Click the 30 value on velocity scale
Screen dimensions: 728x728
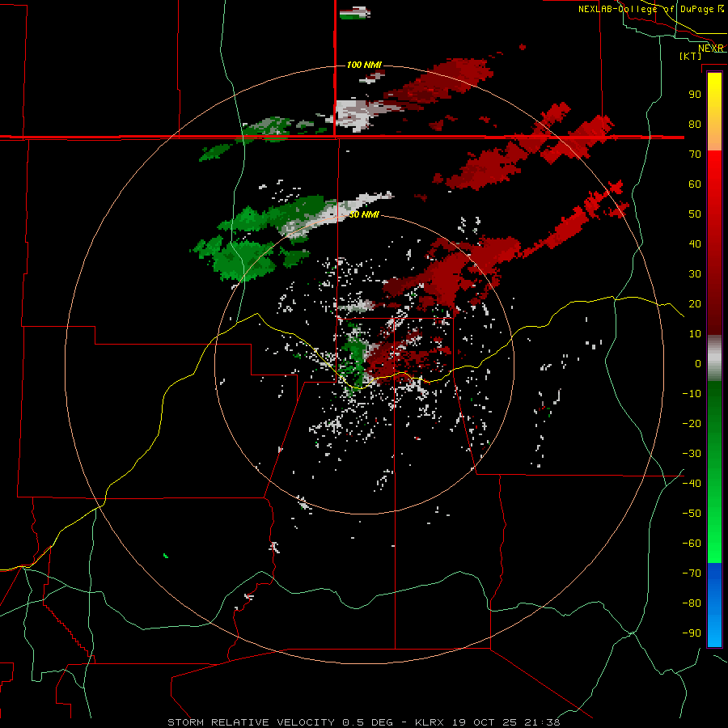[695, 274]
